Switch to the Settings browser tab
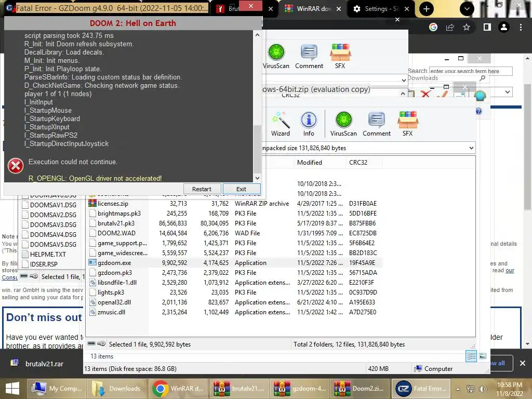The height and width of the screenshot is (399, 532). [x=380, y=9]
